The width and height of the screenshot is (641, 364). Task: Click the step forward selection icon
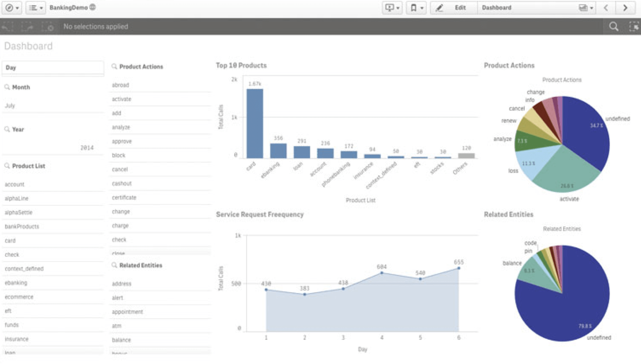pos(28,27)
